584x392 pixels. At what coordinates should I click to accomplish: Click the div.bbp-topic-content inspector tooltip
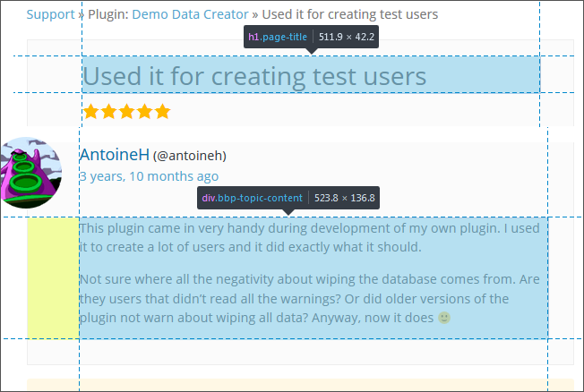point(288,198)
